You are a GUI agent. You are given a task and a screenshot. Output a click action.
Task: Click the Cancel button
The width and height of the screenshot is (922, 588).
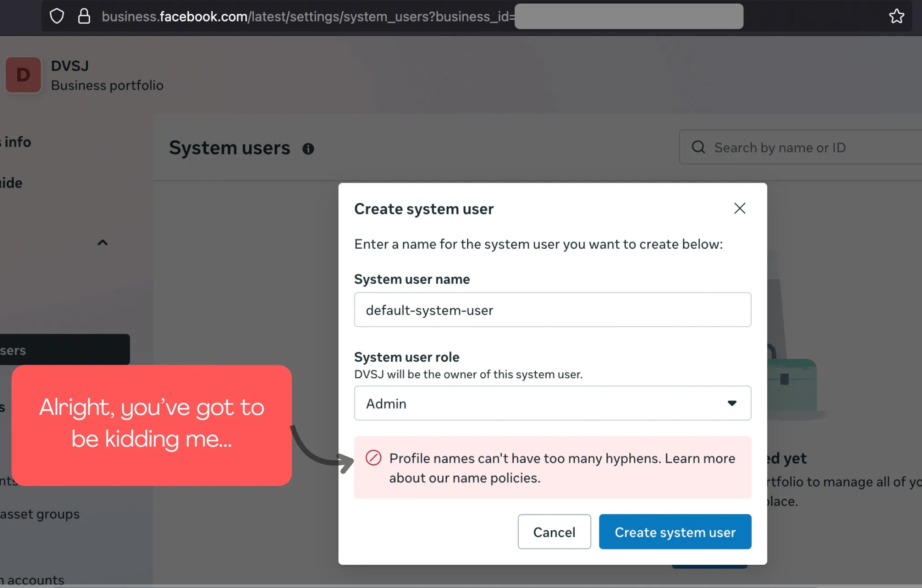[x=554, y=532]
